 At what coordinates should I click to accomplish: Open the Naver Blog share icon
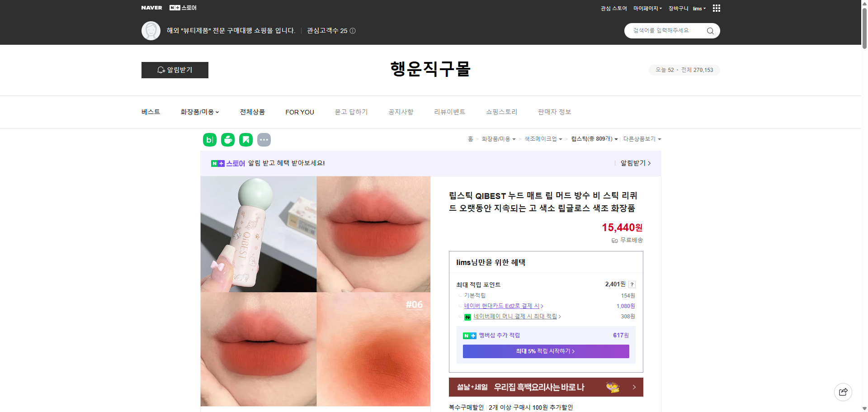tap(209, 140)
